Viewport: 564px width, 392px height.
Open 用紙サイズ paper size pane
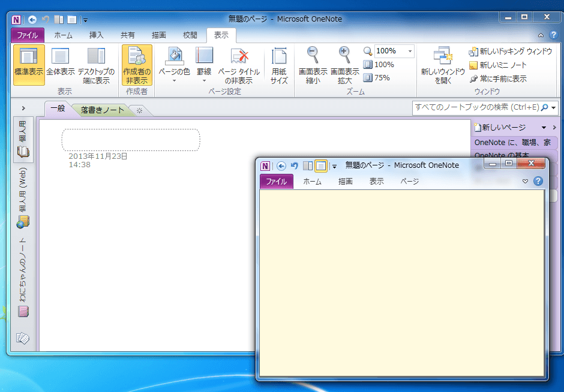(x=279, y=65)
